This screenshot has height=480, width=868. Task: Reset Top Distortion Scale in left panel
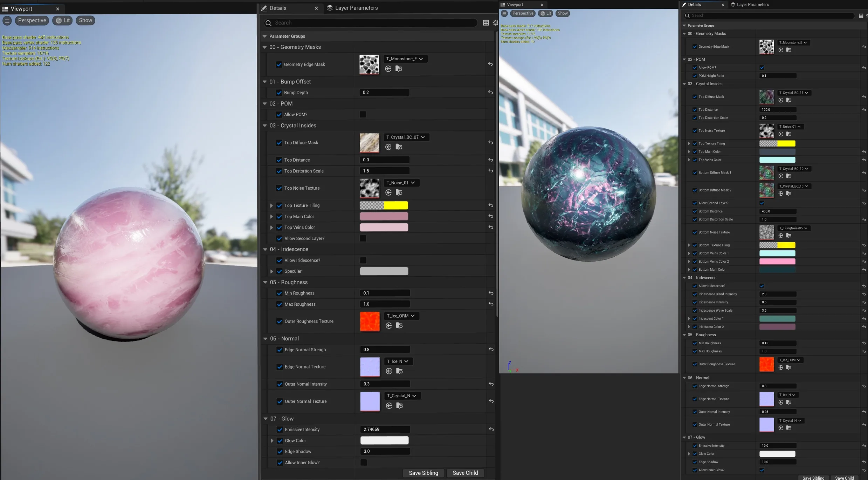tap(491, 171)
